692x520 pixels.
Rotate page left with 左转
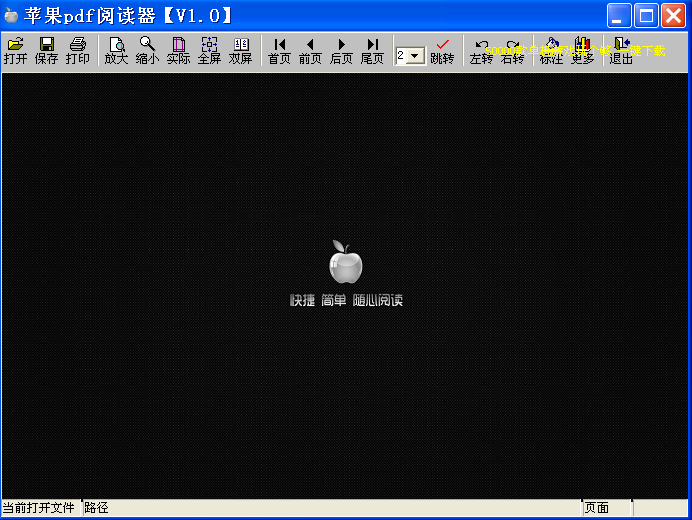point(481,51)
